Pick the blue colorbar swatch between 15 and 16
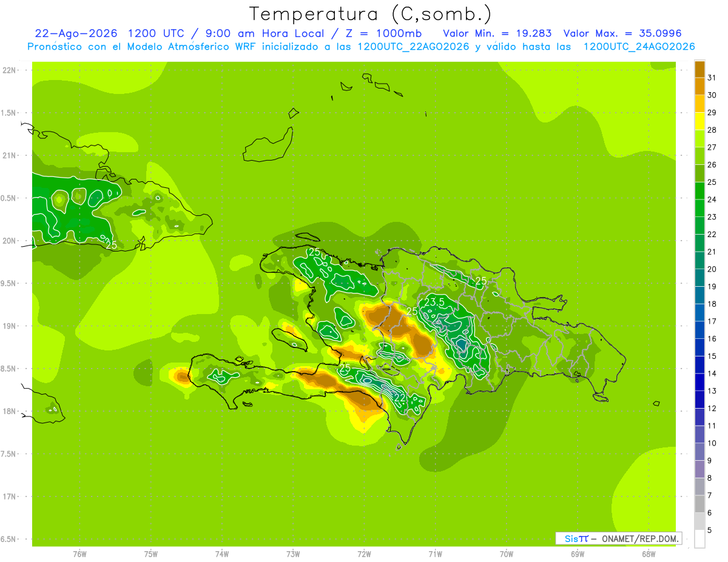This screenshot has height=562, width=728. coord(699,347)
